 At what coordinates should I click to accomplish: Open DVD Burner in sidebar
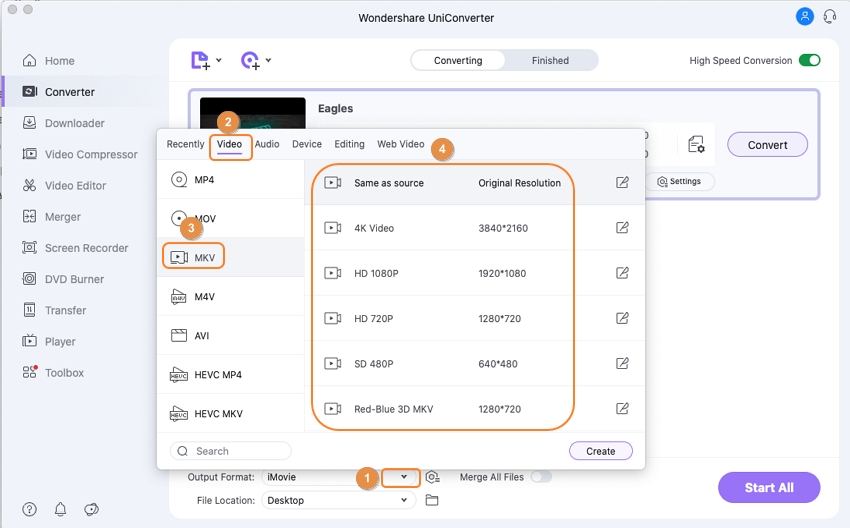tap(63, 279)
